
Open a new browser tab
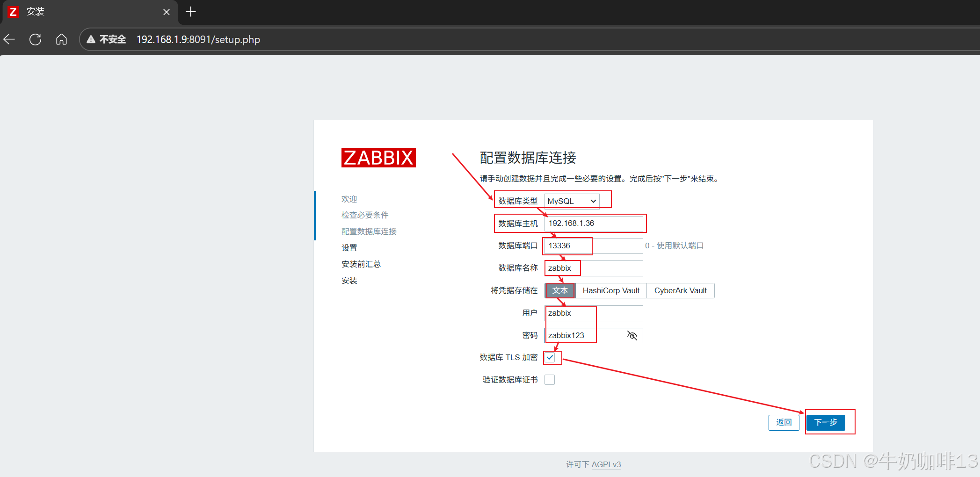pos(190,12)
